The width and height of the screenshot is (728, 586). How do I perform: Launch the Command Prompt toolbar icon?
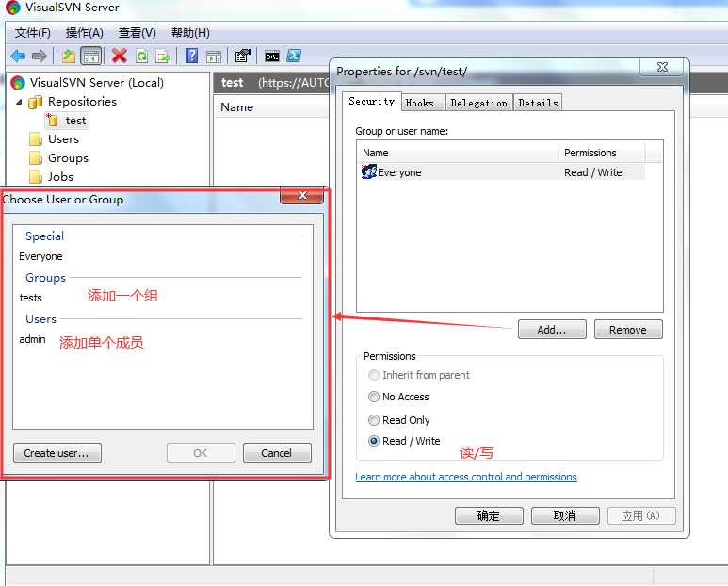(272, 57)
